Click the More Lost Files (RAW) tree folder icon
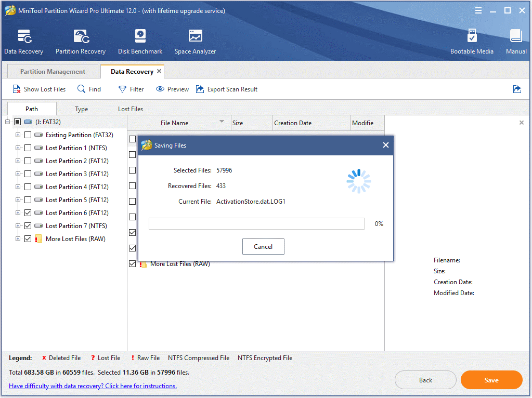The image size is (532, 398). (x=38, y=238)
